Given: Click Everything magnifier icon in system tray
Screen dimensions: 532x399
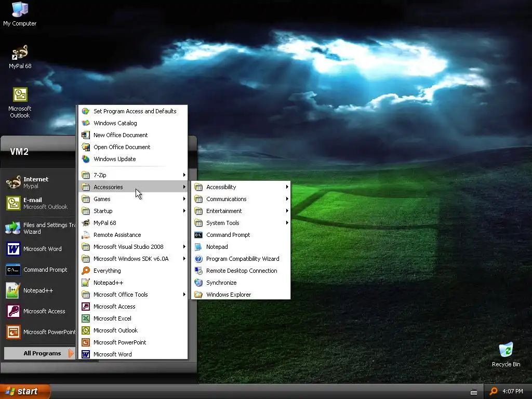Looking at the screenshot, I should click(494, 391).
